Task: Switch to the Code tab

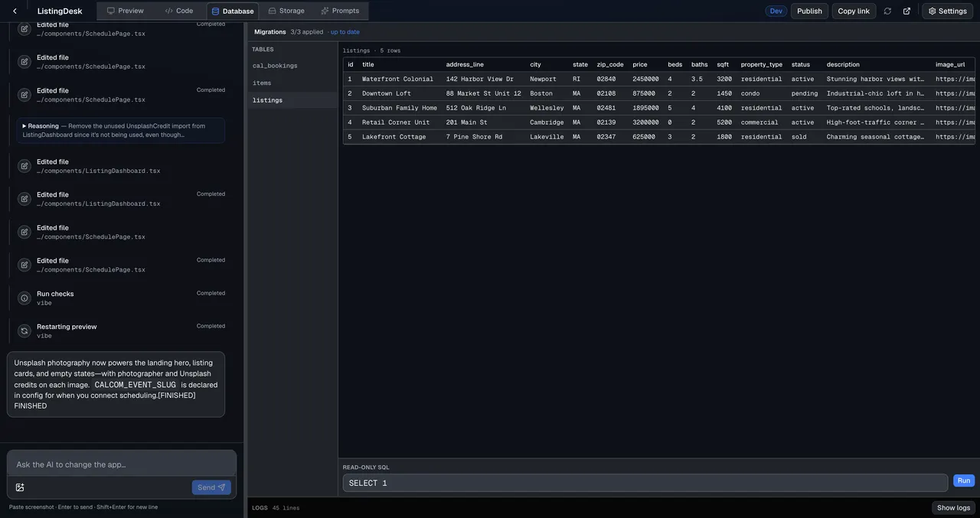Action: coord(179,11)
